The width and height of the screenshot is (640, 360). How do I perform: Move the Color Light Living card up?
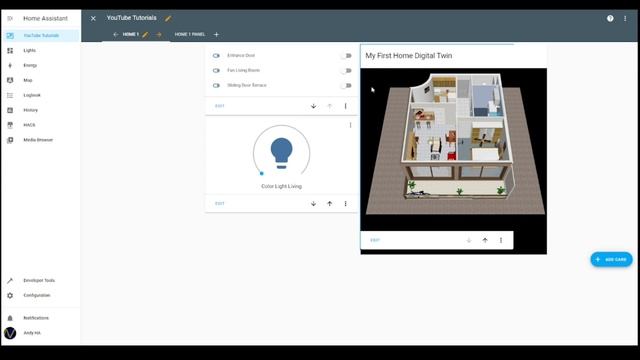[330, 204]
